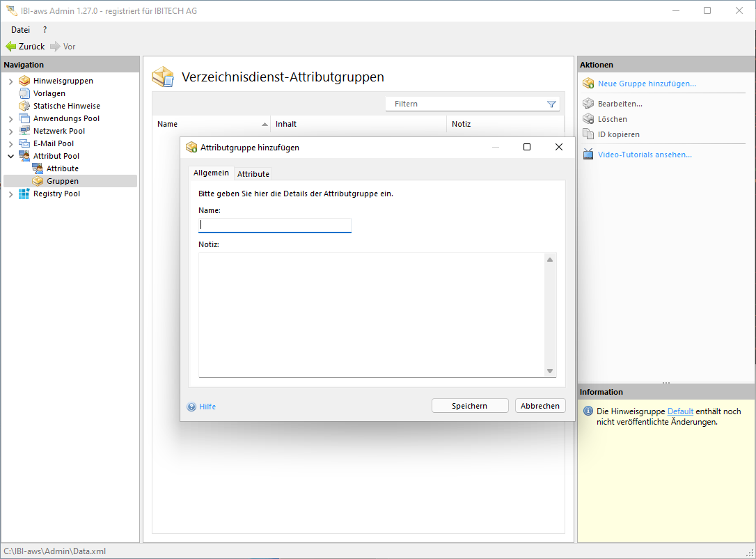Screen dimensions: 756x559
Task: Click the filter funnel icon
Action: point(551,104)
